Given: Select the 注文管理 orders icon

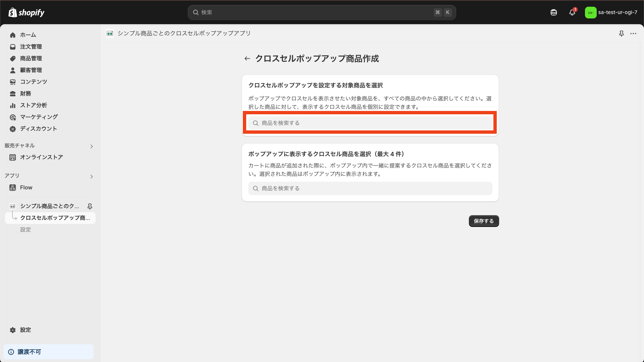Looking at the screenshot, I should 12,47.
